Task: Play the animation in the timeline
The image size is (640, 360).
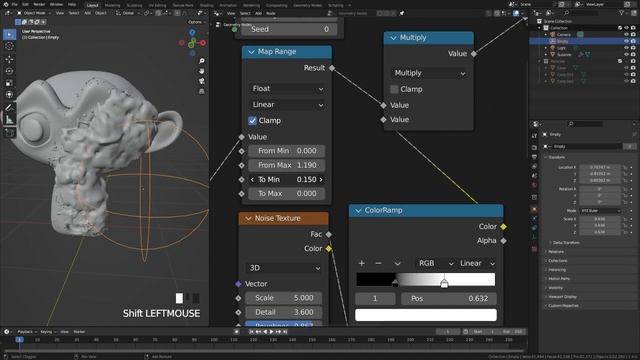Action: pos(271,332)
